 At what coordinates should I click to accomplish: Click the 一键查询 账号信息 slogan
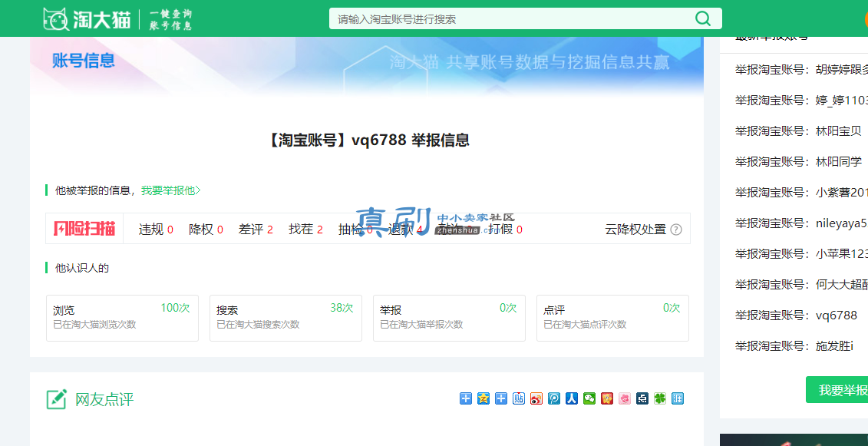[170, 19]
